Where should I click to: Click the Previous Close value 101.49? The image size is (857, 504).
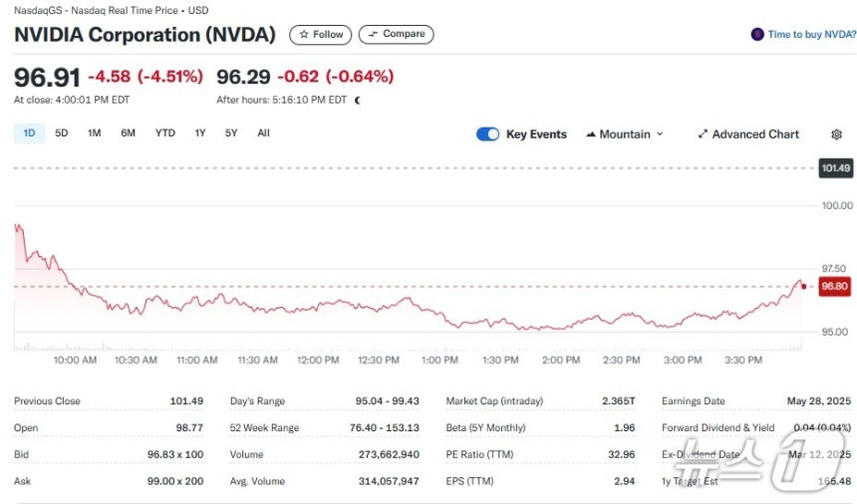tap(186, 400)
